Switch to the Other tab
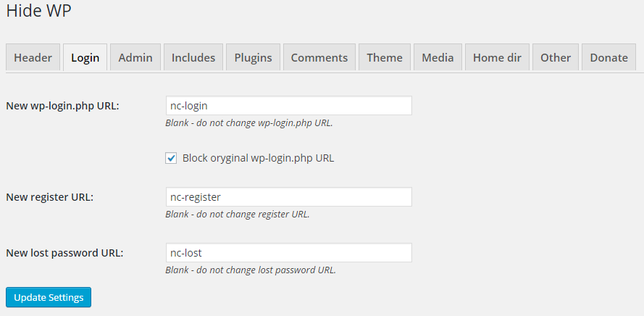The width and height of the screenshot is (644, 316). (556, 57)
